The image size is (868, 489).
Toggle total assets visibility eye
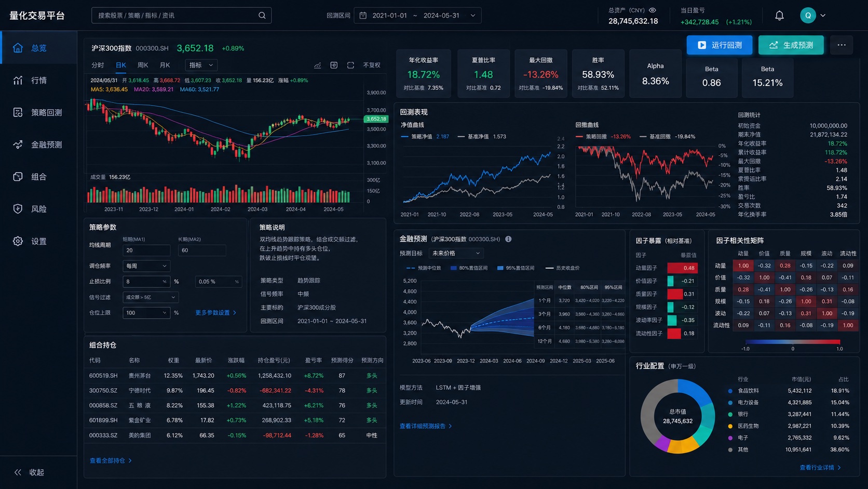pyautogui.click(x=653, y=10)
